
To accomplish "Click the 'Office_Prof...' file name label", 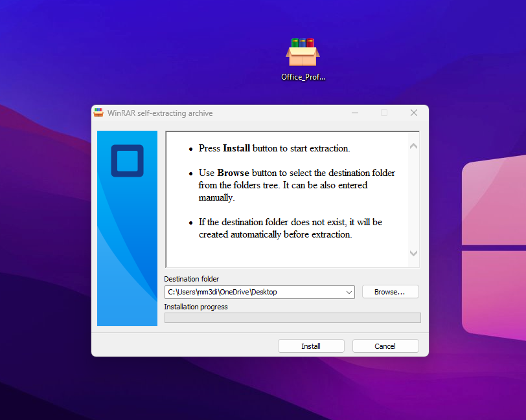I will [303, 77].
